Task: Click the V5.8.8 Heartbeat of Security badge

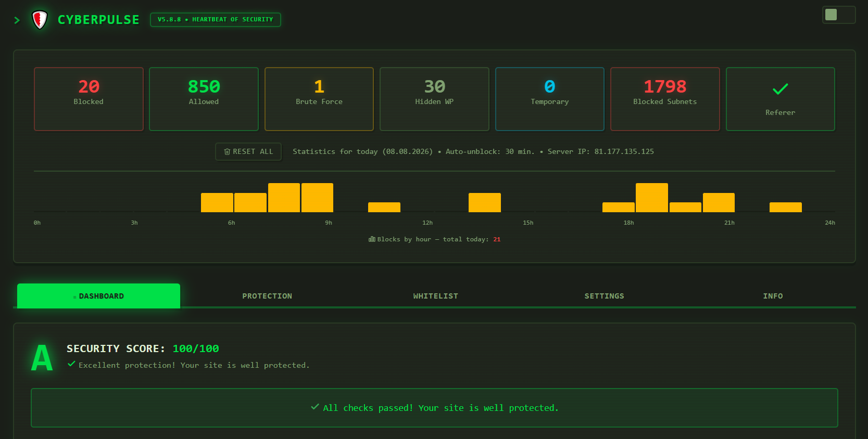Action: point(216,20)
